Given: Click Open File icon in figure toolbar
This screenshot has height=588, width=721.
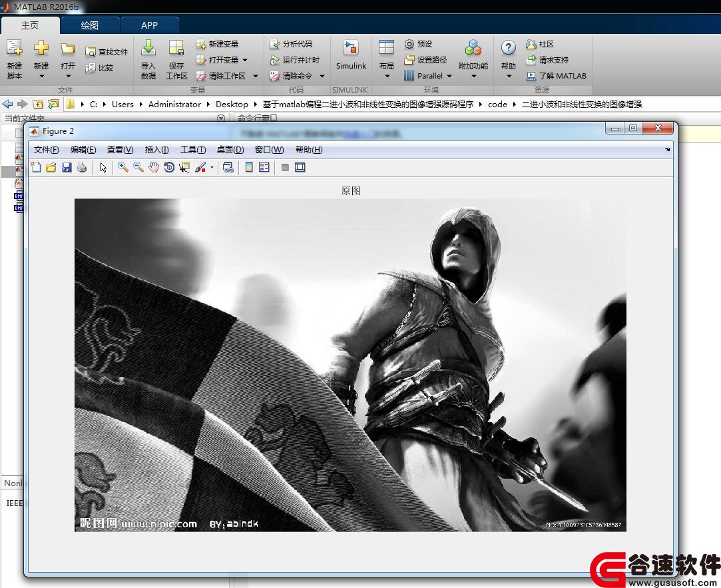Looking at the screenshot, I should coord(51,167).
